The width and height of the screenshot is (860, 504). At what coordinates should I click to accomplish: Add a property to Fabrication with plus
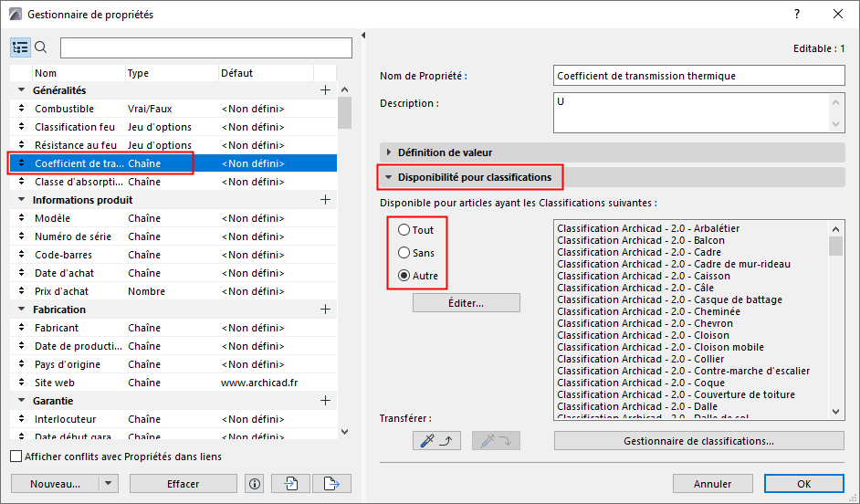(325, 310)
